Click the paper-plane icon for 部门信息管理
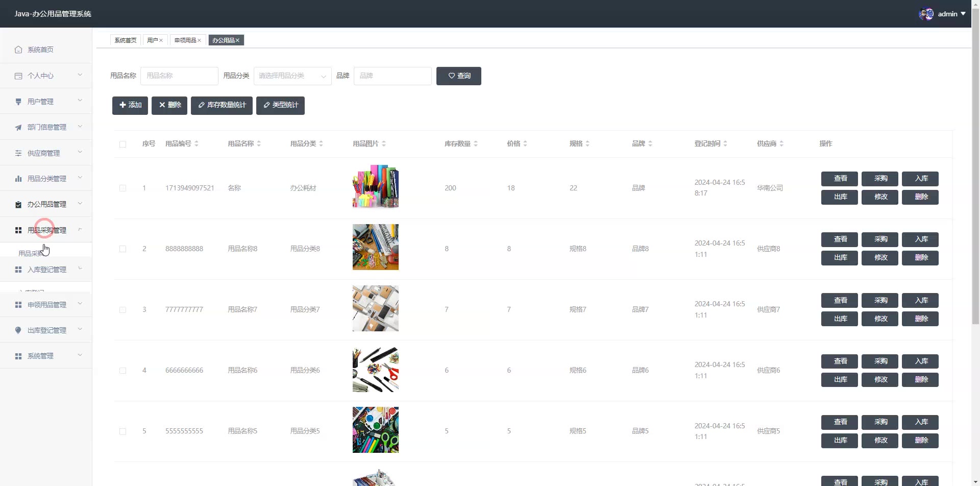 coord(18,127)
